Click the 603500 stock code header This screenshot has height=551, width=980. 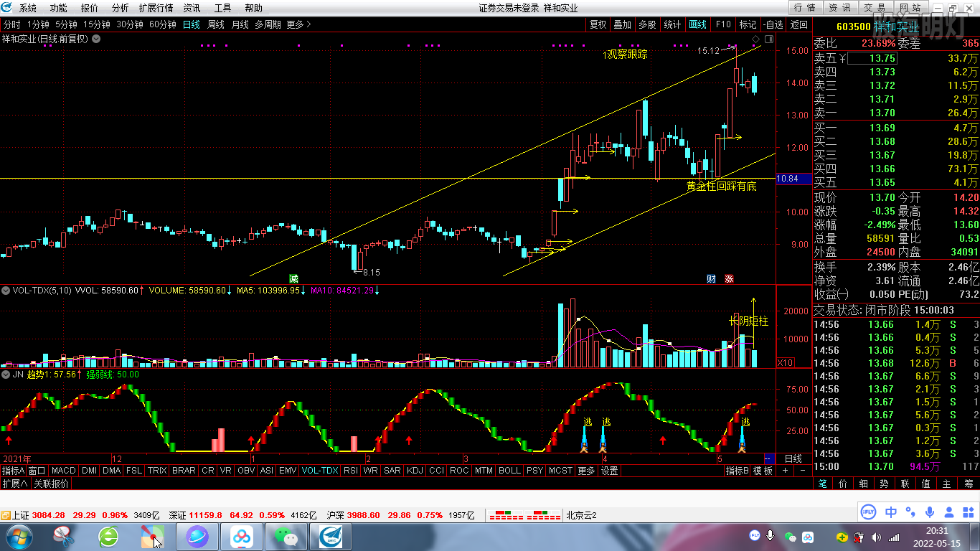click(854, 27)
